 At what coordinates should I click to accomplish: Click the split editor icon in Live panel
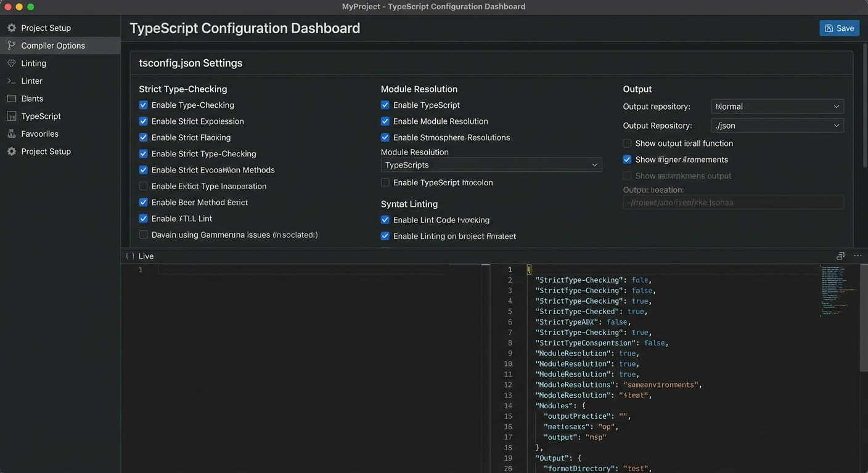[x=840, y=256]
